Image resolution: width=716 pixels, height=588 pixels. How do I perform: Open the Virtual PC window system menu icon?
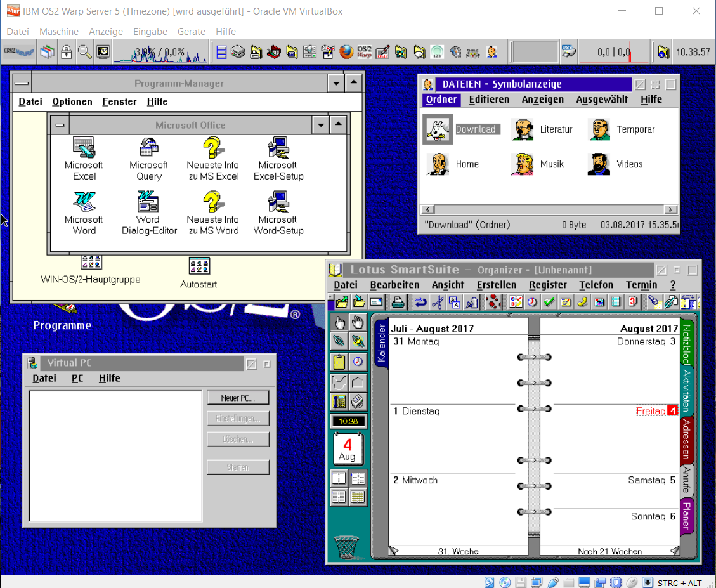[32, 363]
